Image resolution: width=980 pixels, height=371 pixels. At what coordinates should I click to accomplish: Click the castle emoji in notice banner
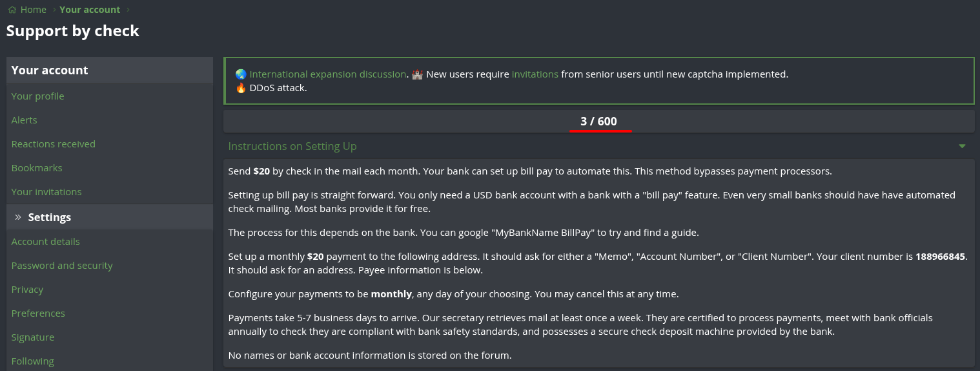coord(417,74)
